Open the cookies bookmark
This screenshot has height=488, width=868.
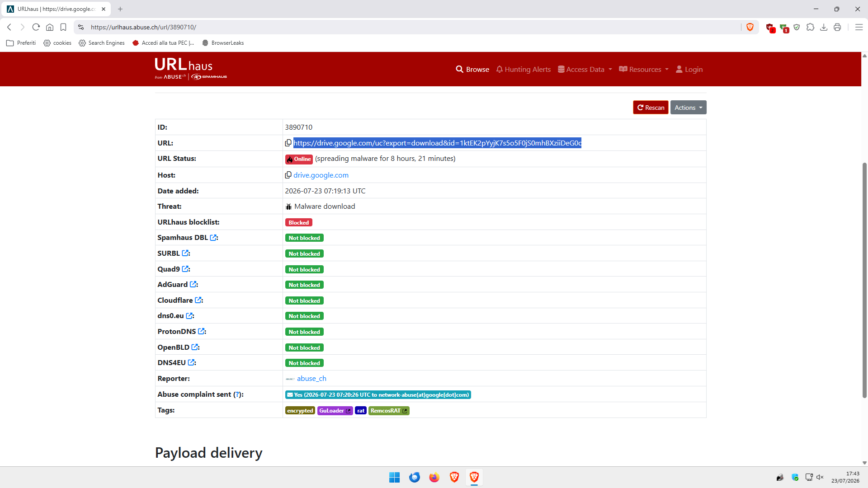(57, 43)
